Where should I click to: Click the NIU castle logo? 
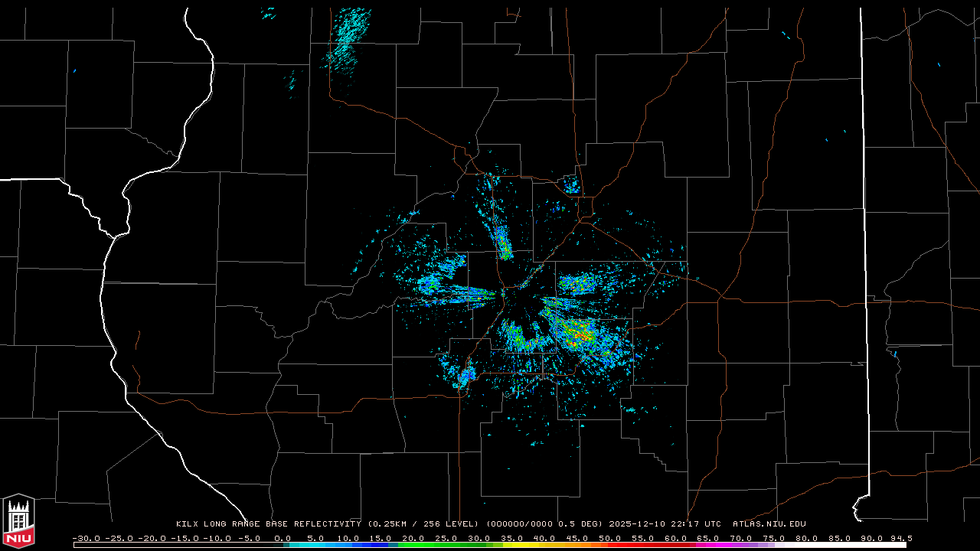18,521
